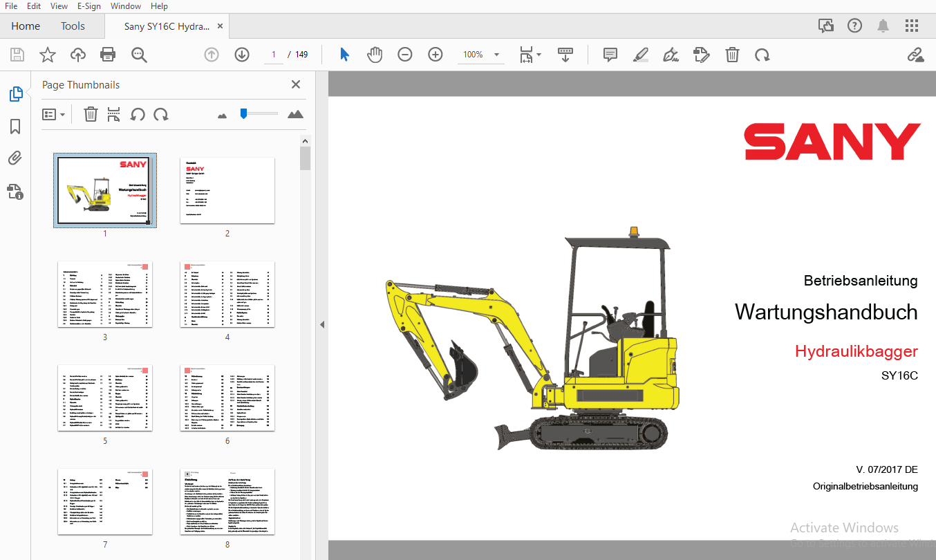Add a sticky note comment
This screenshot has height=560, width=936.
tap(610, 55)
